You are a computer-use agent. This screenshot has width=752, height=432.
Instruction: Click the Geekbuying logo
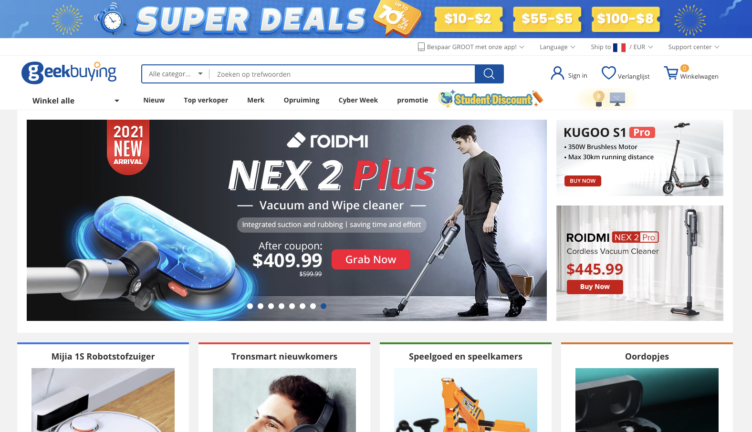(x=69, y=73)
